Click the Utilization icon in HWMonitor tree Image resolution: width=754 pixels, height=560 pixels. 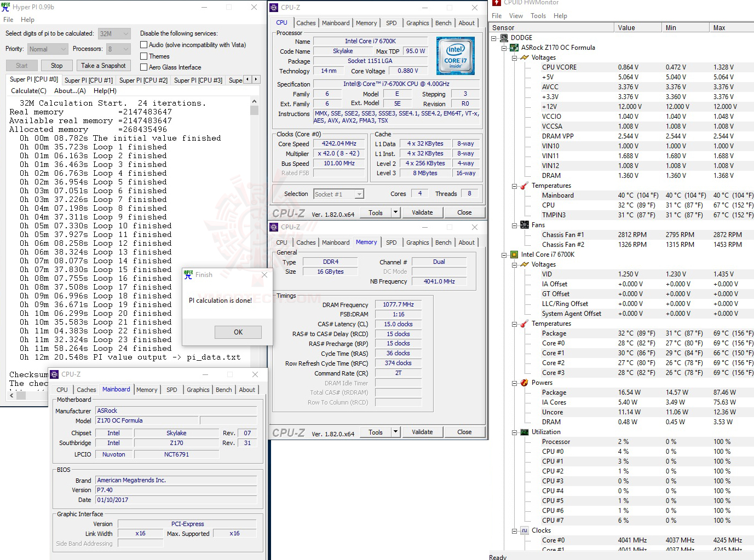pyautogui.click(x=524, y=432)
